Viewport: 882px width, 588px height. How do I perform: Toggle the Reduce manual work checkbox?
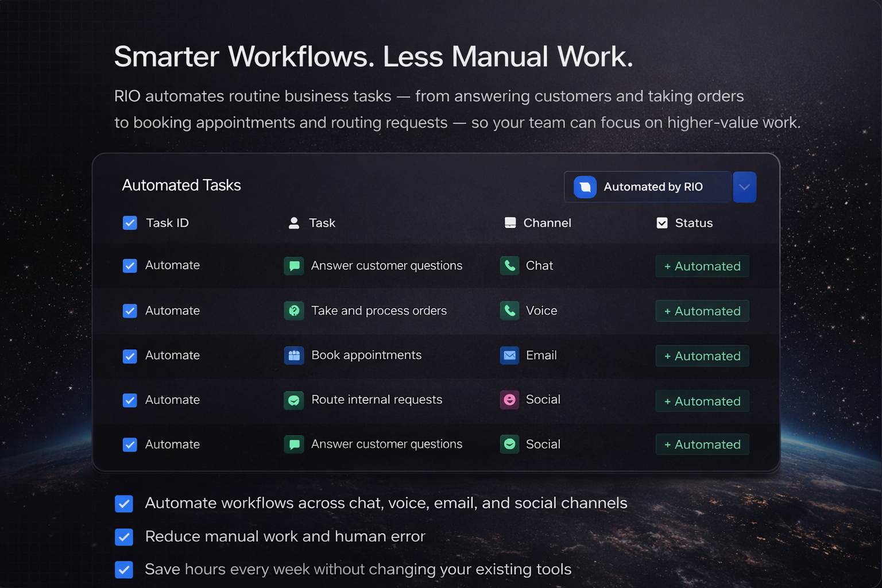pyautogui.click(x=124, y=537)
